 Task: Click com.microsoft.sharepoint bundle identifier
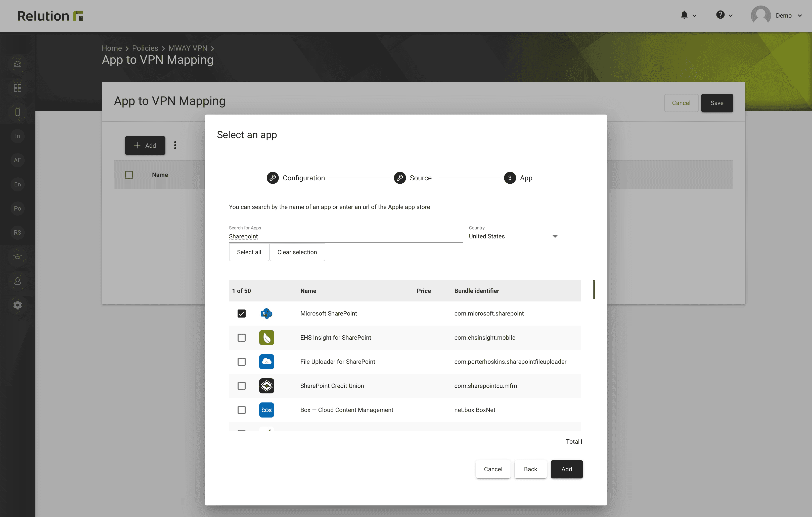[489, 314]
